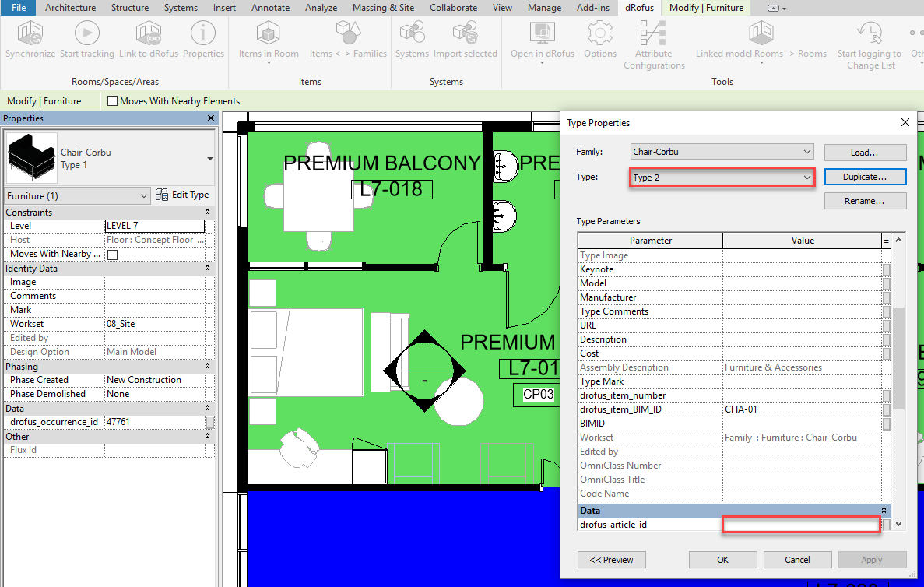Viewport: 924px width, 587px height.
Task: Click the Duplicate... button
Action: [x=865, y=178]
